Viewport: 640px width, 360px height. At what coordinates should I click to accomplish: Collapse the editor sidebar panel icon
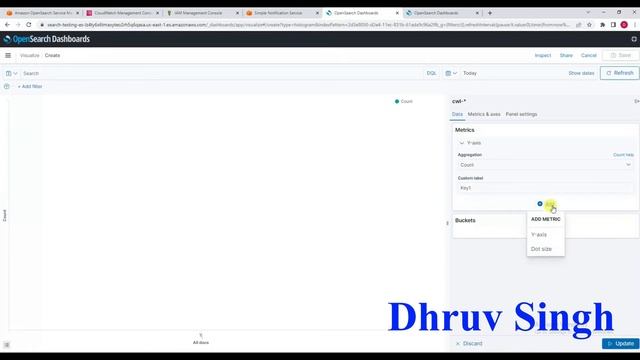tap(636, 101)
